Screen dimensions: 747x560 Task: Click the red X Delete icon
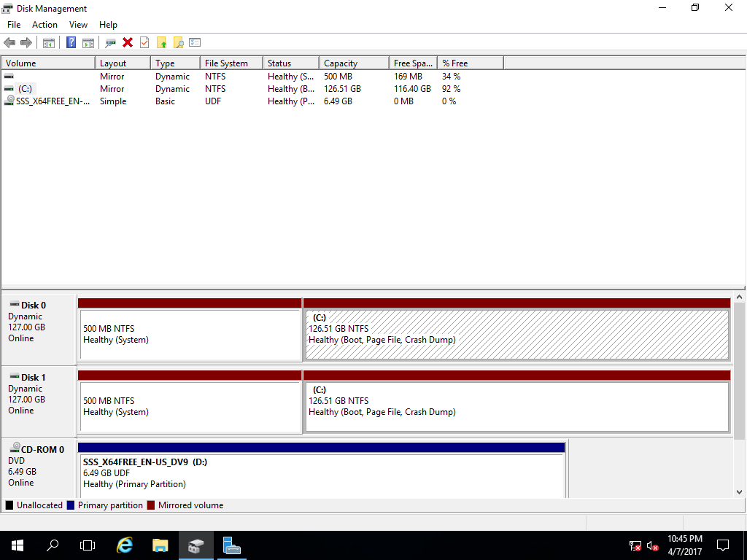click(128, 42)
